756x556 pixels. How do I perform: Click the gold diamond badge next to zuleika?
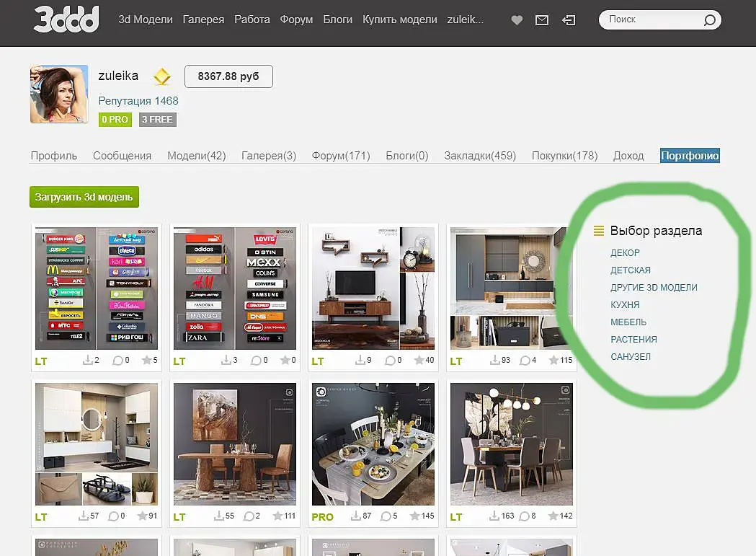(162, 76)
